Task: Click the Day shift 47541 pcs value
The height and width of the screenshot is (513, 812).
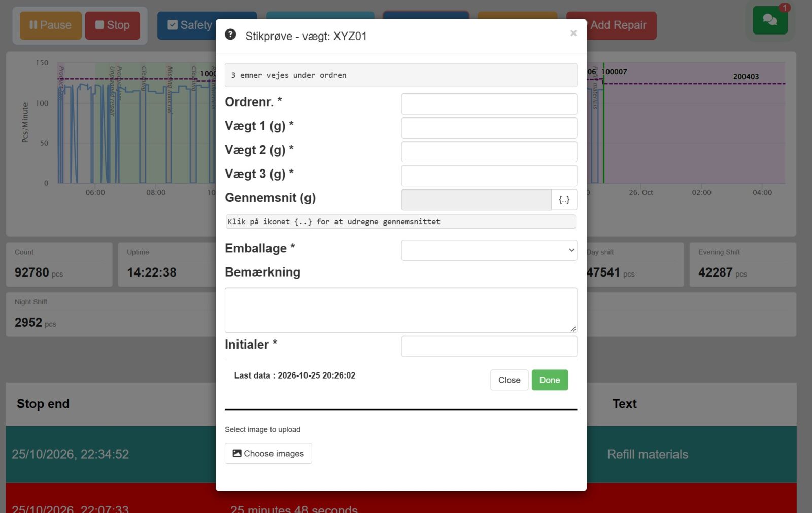Action: [x=611, y=273]
